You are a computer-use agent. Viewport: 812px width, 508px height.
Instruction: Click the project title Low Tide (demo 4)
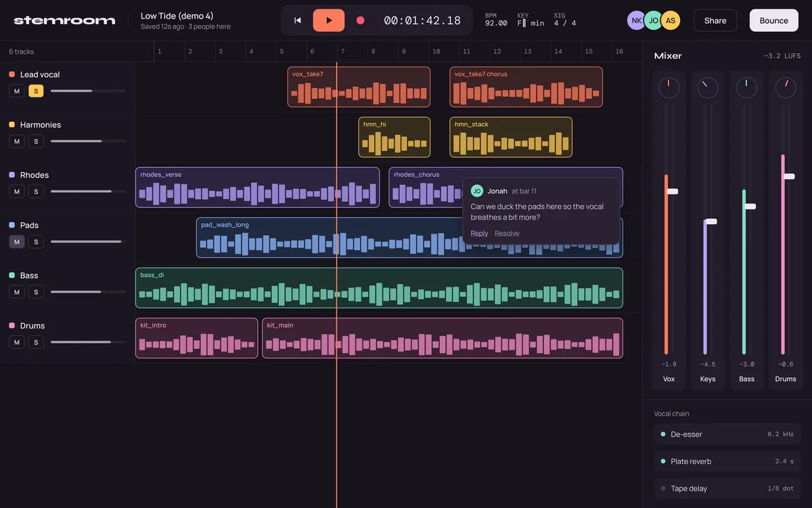coord(177,16)
